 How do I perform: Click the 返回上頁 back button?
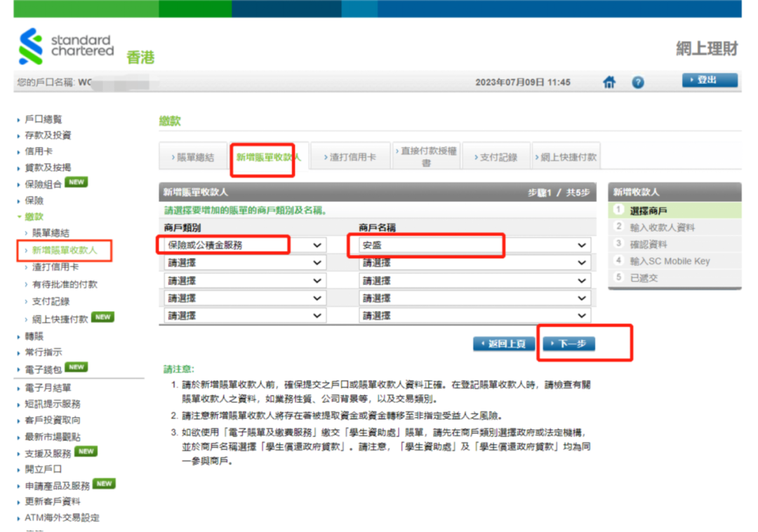pos(504,344)
